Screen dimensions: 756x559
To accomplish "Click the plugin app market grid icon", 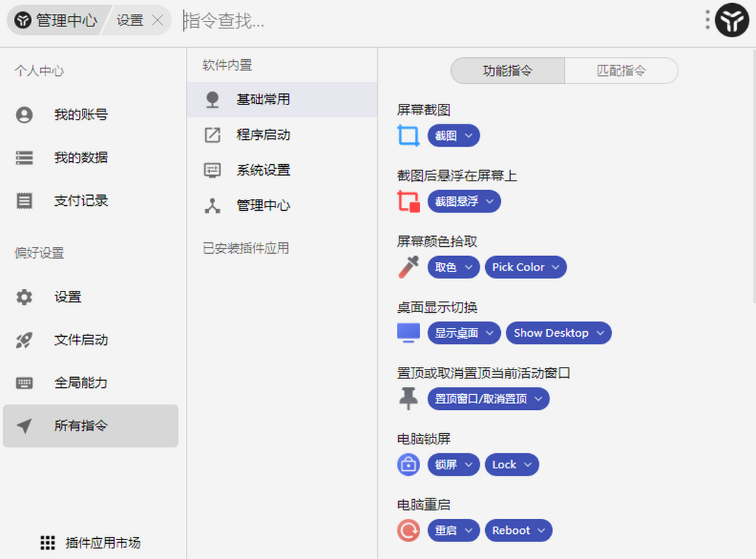I will [47, 543].
